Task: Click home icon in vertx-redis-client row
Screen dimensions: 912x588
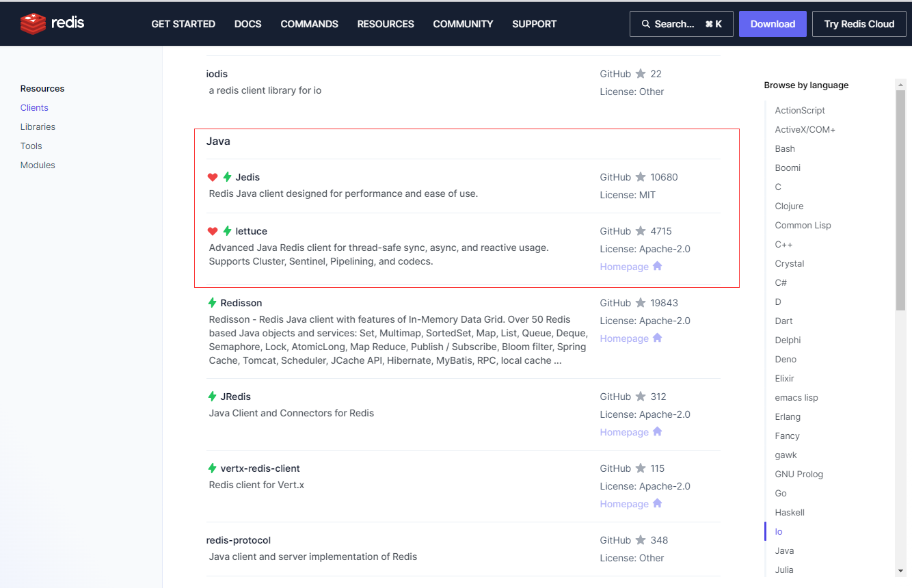Action: coord(658,503)
